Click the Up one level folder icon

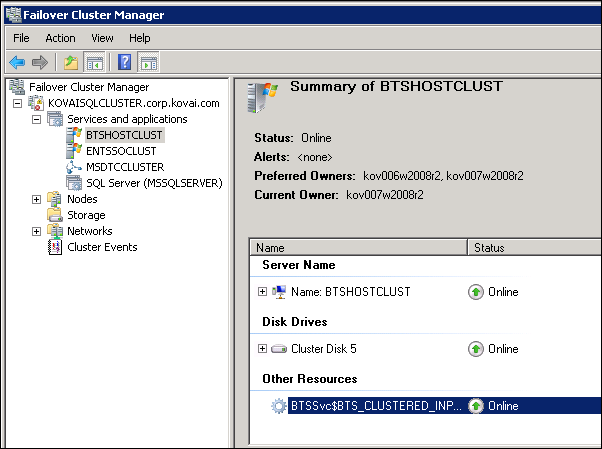71,62
